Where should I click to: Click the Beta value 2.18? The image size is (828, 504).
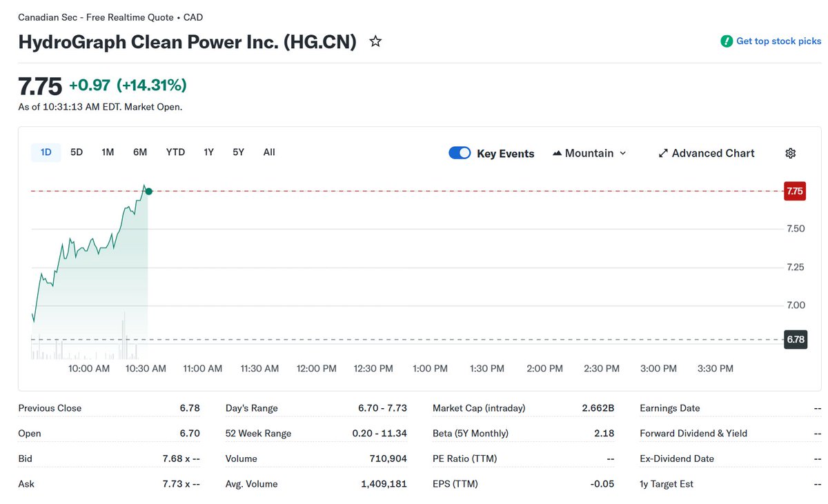[604, 434]
